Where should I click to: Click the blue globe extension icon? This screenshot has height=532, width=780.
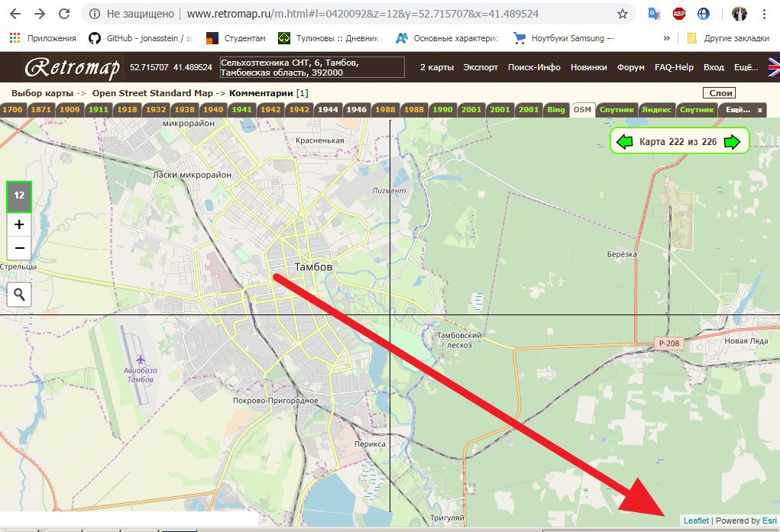click(x=704, y=14)
